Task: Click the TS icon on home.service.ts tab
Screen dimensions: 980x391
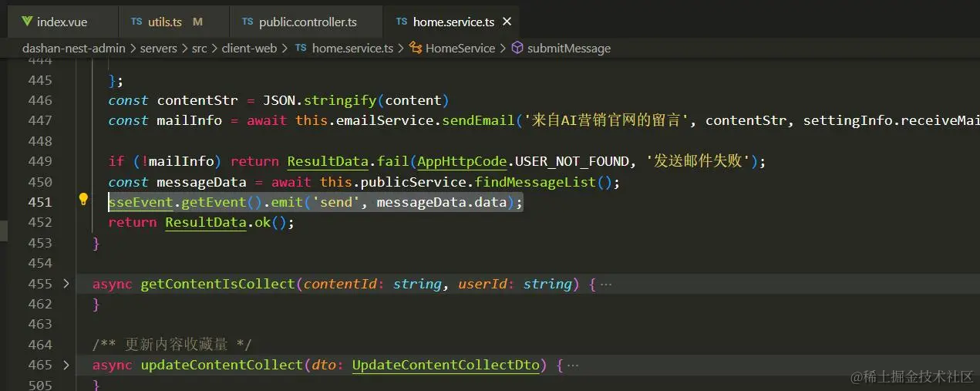Action: click(x=401, y=22)
